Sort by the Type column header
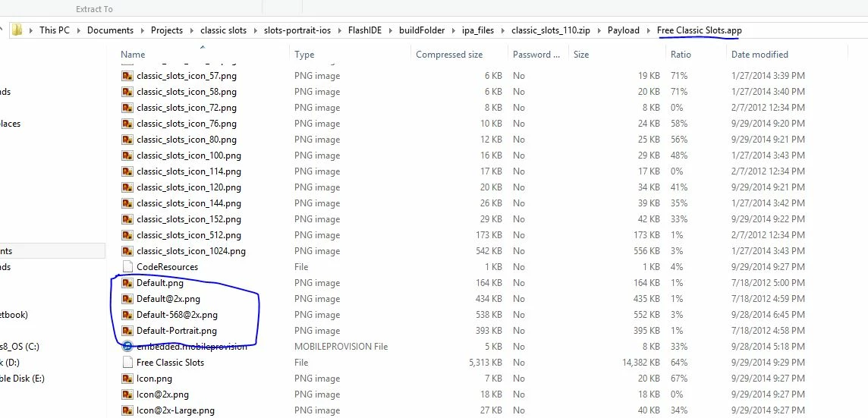 304,55
